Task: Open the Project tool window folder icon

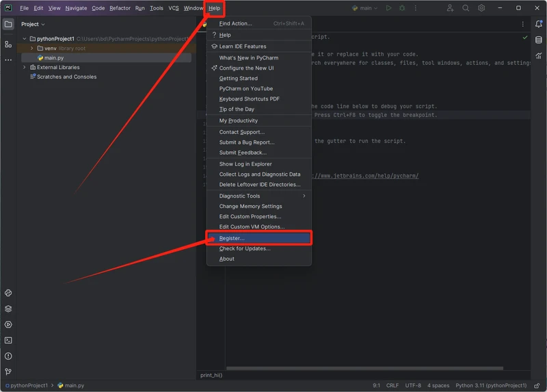Action: click(x=8, y=24)
